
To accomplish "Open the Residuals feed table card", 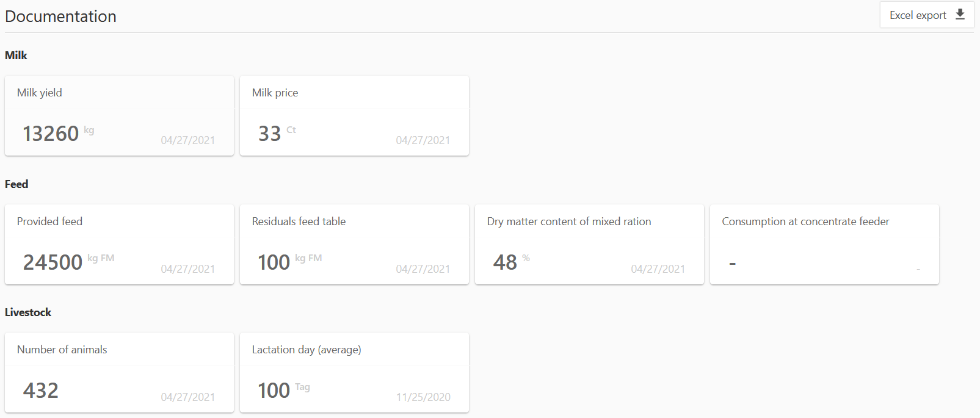I will (x=354, y=244).
